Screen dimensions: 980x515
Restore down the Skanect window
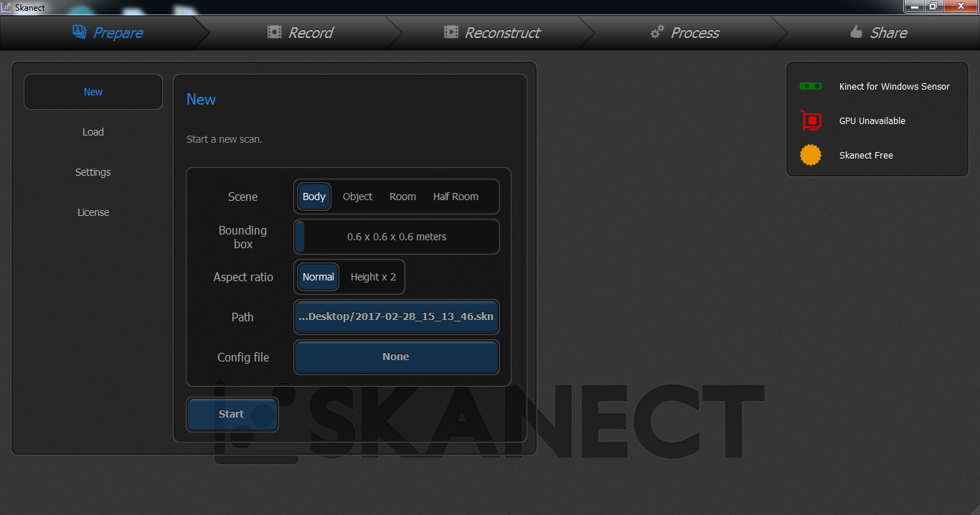coord(933,6)
